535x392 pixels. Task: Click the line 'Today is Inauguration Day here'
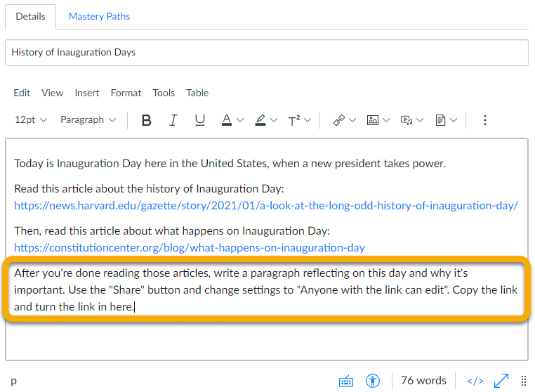[230, 164]
